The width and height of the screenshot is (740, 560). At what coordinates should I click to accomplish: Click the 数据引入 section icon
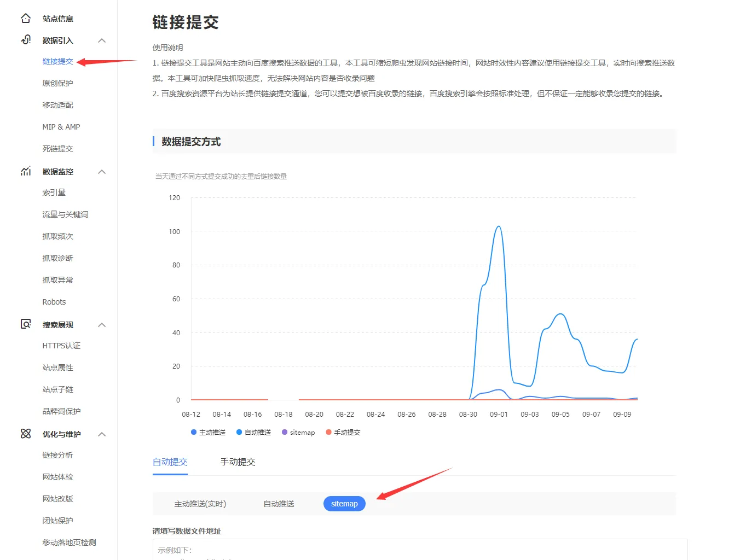pos(26,40)
